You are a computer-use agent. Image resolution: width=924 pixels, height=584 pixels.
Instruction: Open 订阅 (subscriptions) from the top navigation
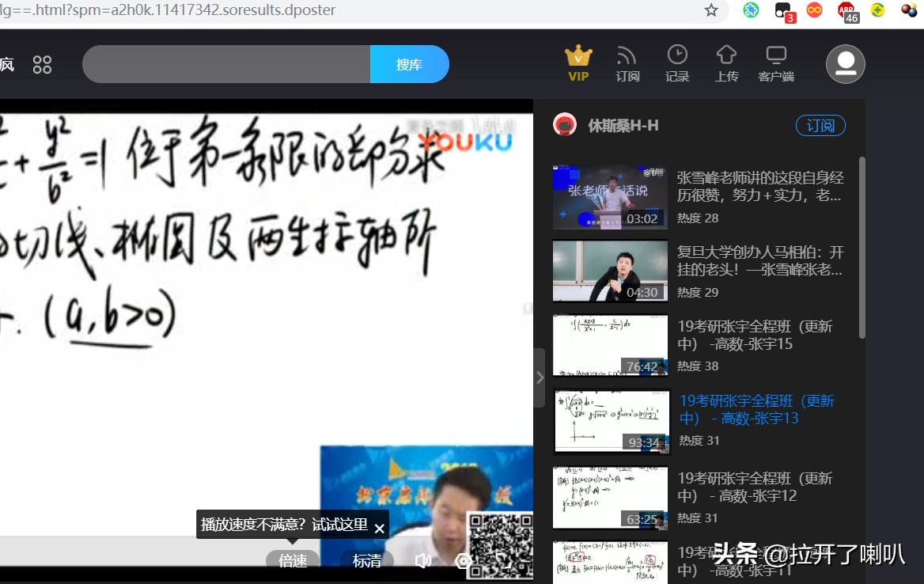click(628, 63)
